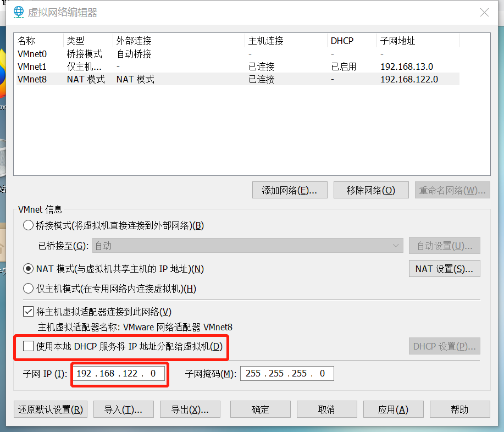The image size is (504, 432).
Task: Click the 自动桥接 cell in VMnet0 row
Action: 134,54
